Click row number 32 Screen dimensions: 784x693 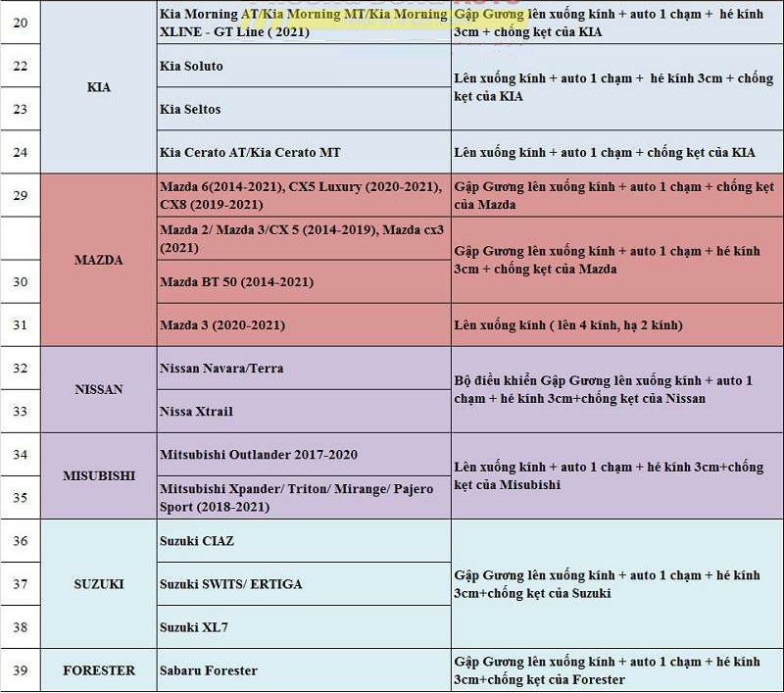tap(20, 368)
